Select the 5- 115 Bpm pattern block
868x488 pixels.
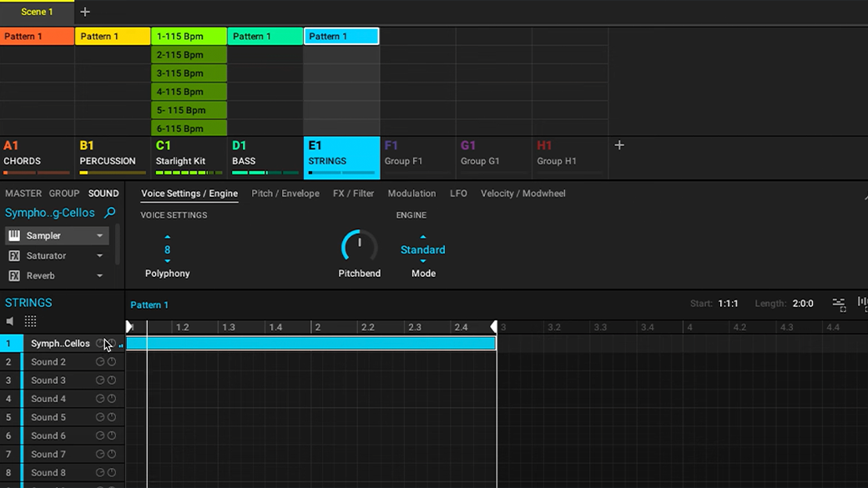coord(189,110)
